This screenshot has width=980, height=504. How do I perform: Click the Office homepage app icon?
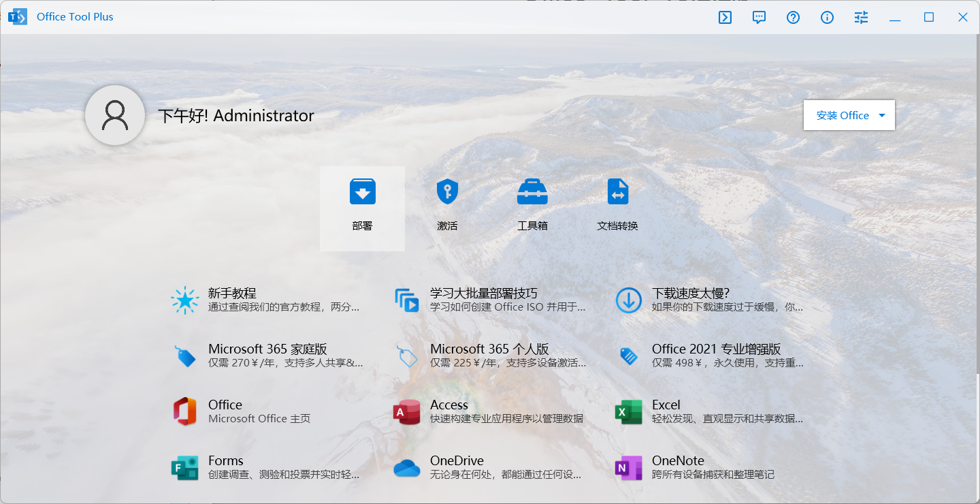coord(184,411)
